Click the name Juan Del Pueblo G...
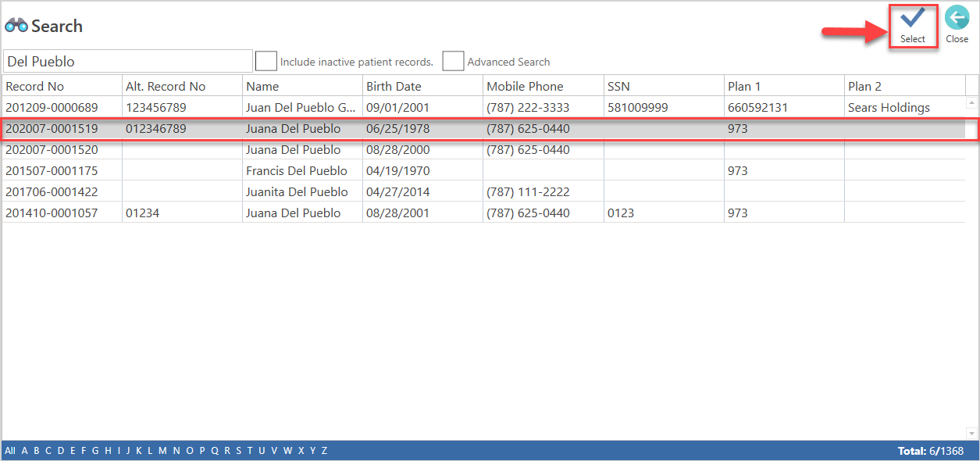The height and width of the screenshot is (461, 980). pos(301,108)
